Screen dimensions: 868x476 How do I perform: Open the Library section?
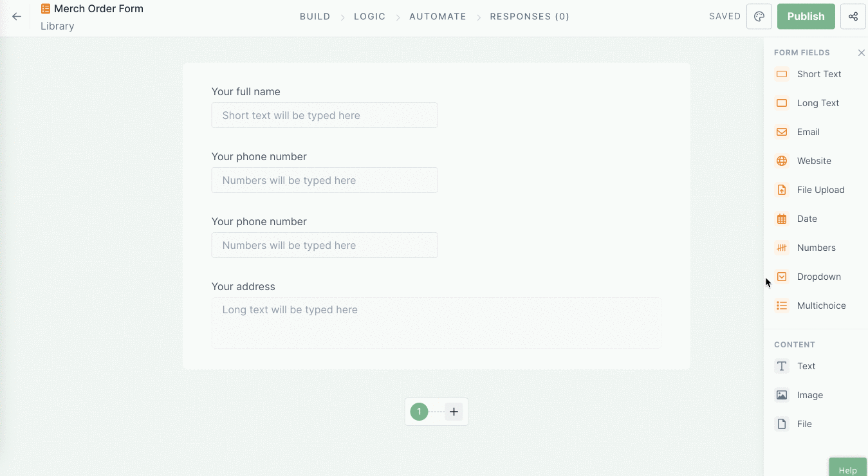(x=57, y=26)
